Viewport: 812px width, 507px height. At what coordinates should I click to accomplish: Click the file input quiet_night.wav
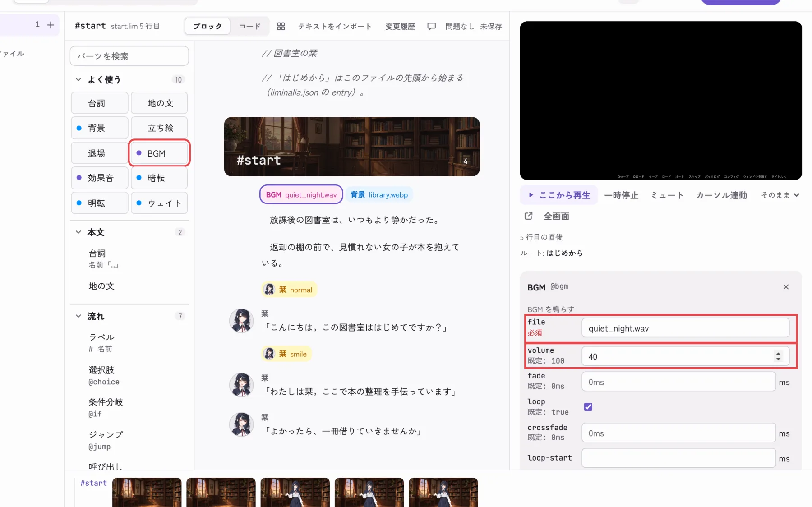point(685,328)
